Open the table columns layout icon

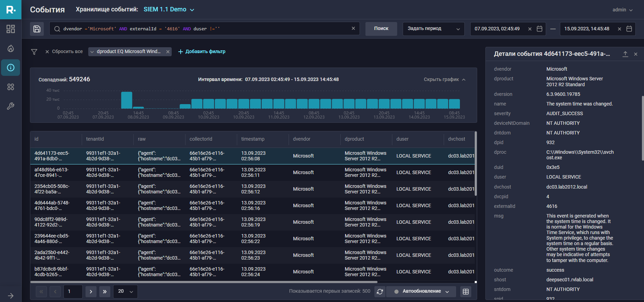point(465,292)
